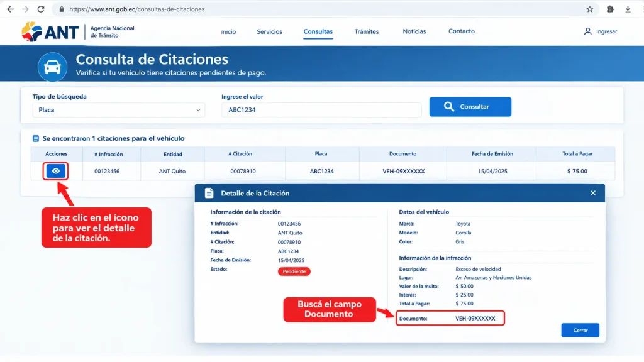The width and height of the screenshot is (644, 362).
Task: Go back with the browser back arrow
Action: coord(10,9)
